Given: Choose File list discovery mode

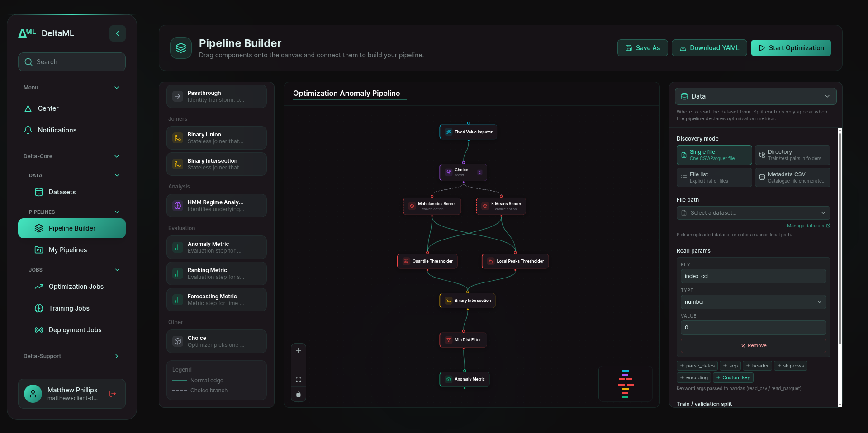Looking at the screenshot, I should [x=714, y=178].
